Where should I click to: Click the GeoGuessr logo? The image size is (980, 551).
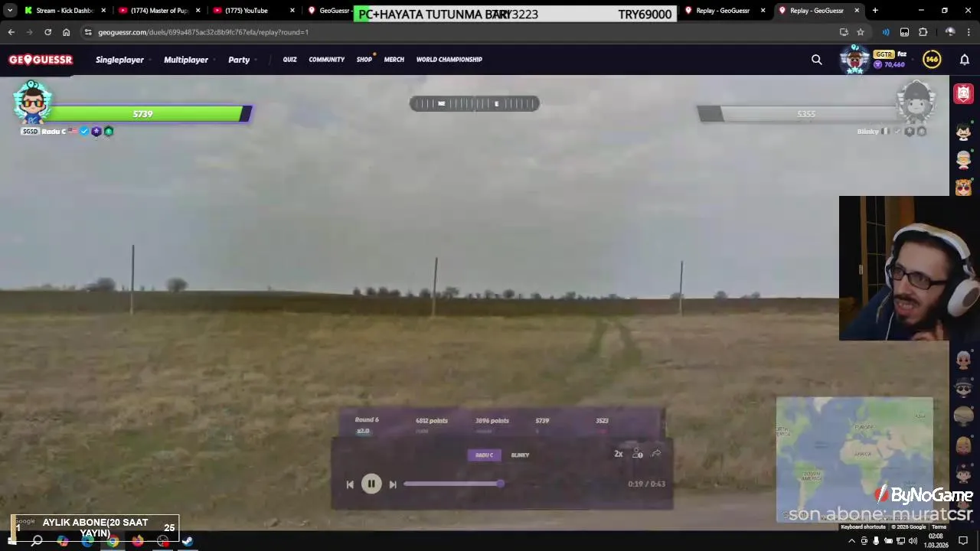[41, 60]
